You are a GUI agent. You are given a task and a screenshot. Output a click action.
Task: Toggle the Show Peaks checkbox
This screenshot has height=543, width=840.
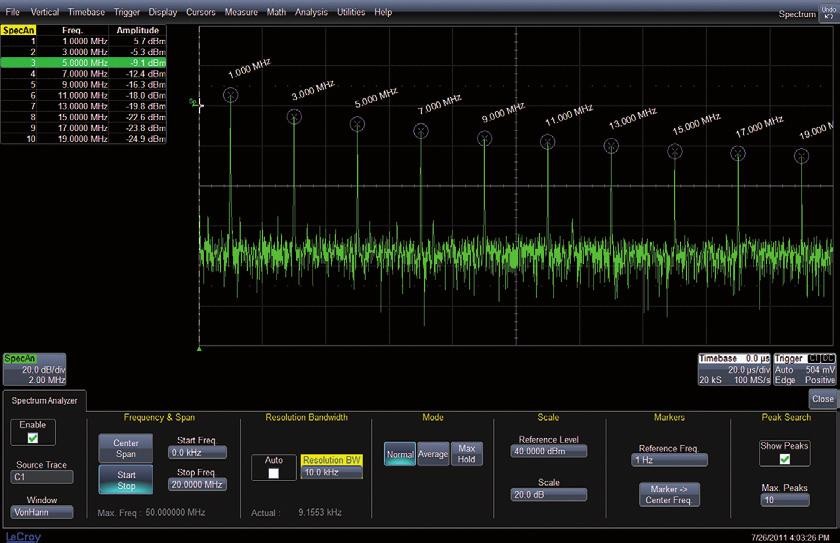(785, 459)
